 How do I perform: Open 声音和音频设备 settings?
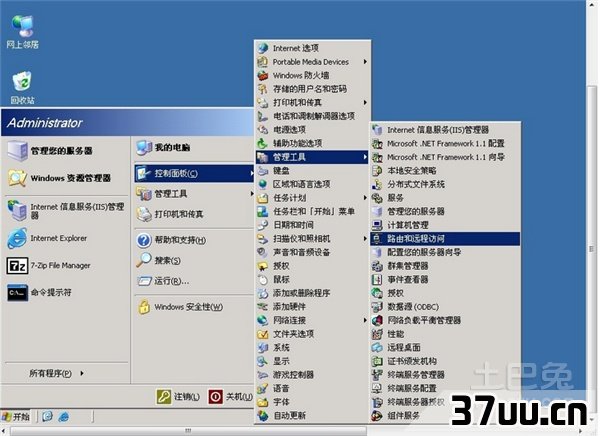click(x=312, y=252)
